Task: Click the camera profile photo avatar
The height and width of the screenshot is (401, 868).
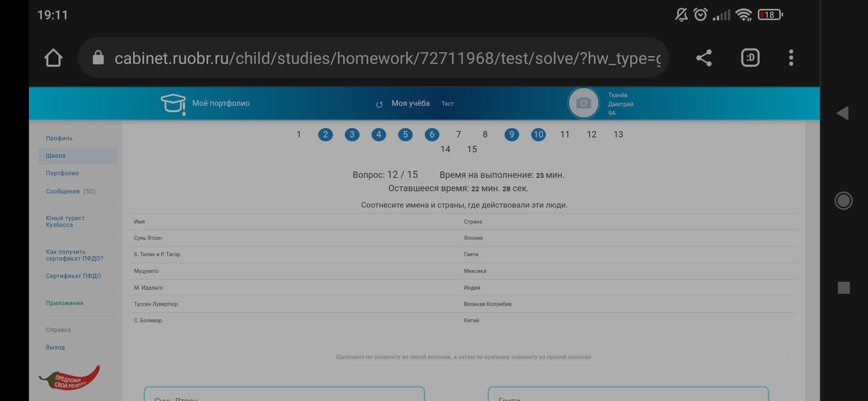Action: pyautogui.click(x=583, y=103)
